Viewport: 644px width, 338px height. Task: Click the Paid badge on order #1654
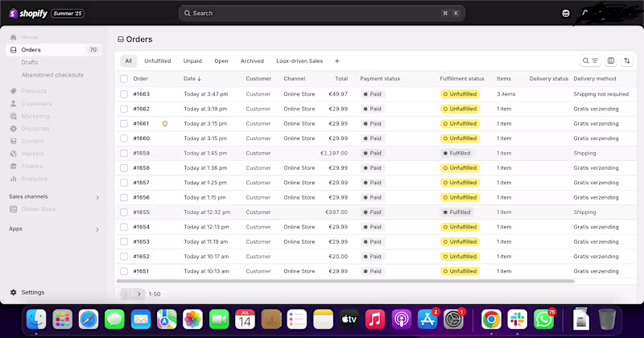373,227
